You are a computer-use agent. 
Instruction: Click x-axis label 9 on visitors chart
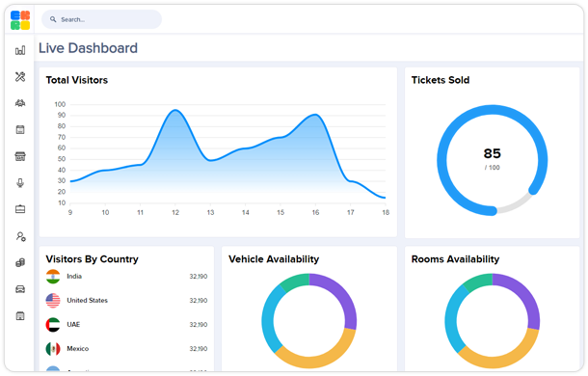click(70, 213)
